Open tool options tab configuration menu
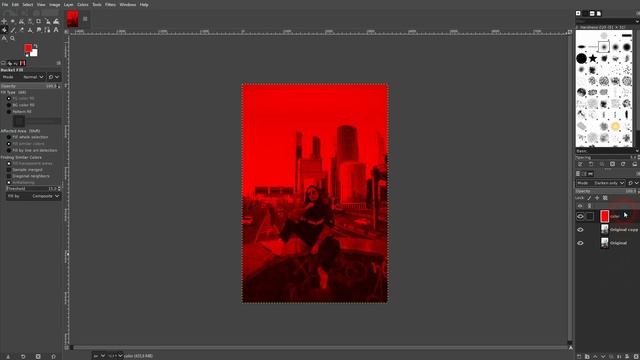The image size is (640, 360). (x=58, y=63)
